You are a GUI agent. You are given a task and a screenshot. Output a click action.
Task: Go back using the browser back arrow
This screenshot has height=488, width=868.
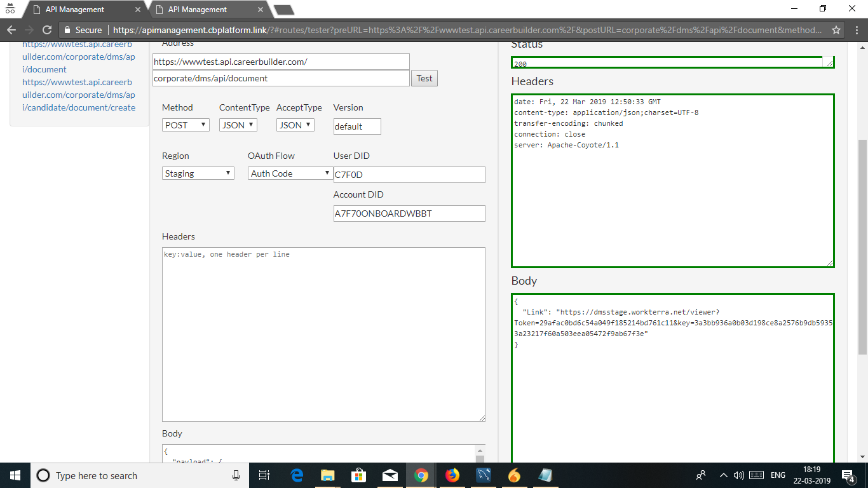[11, 30]
